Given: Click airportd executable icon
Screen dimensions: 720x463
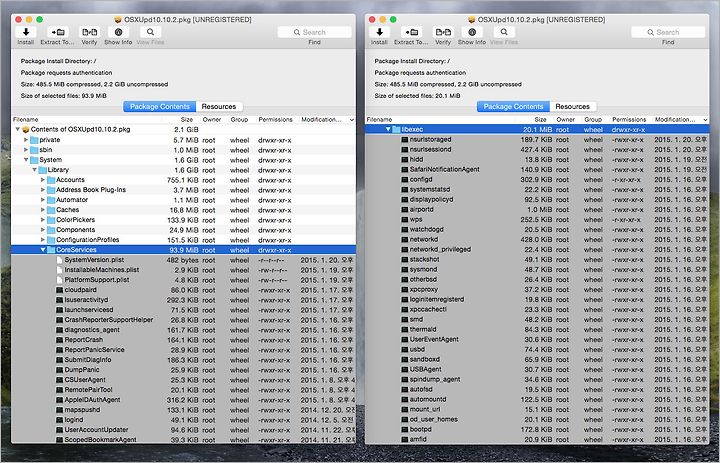Looking at the screenshot, I should (405, 209).
